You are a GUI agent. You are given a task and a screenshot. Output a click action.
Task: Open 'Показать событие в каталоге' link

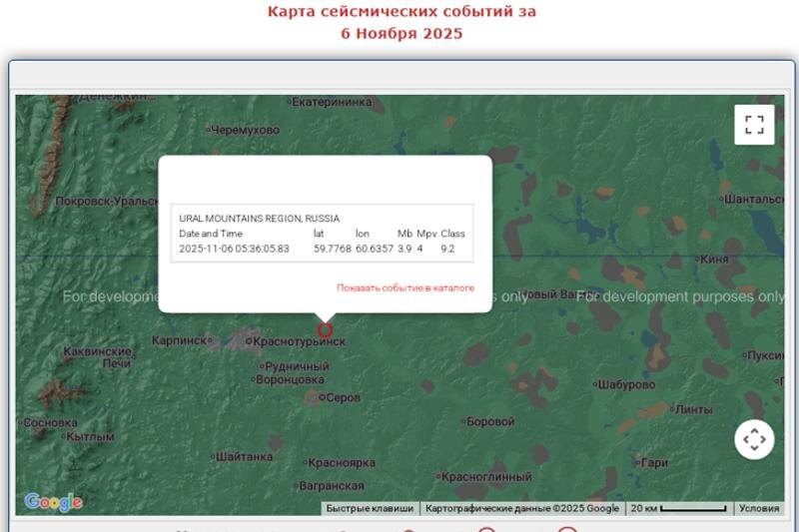click(x=405, y=287)
